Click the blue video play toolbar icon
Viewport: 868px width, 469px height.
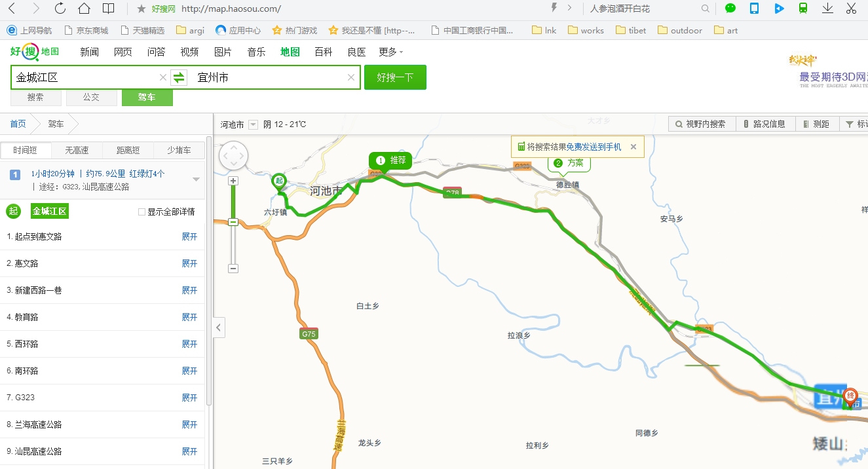(778, 9)
